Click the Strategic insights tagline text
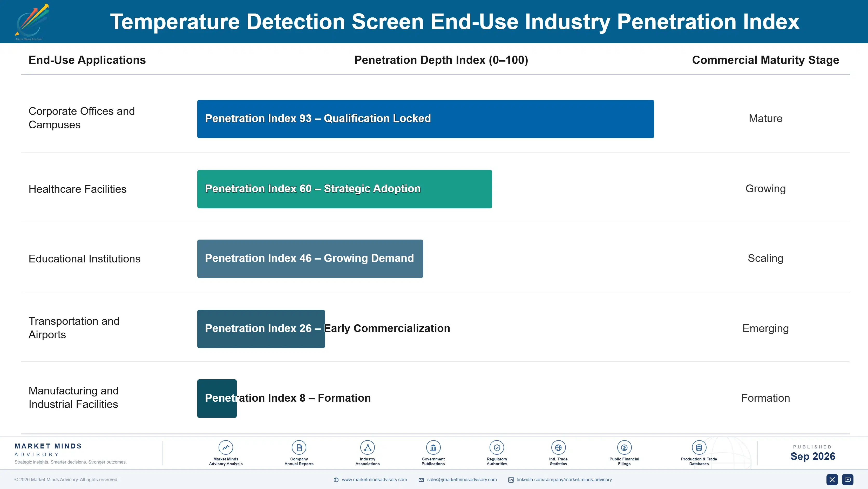Viewport: 868px width, 489px height. point(70,462)
